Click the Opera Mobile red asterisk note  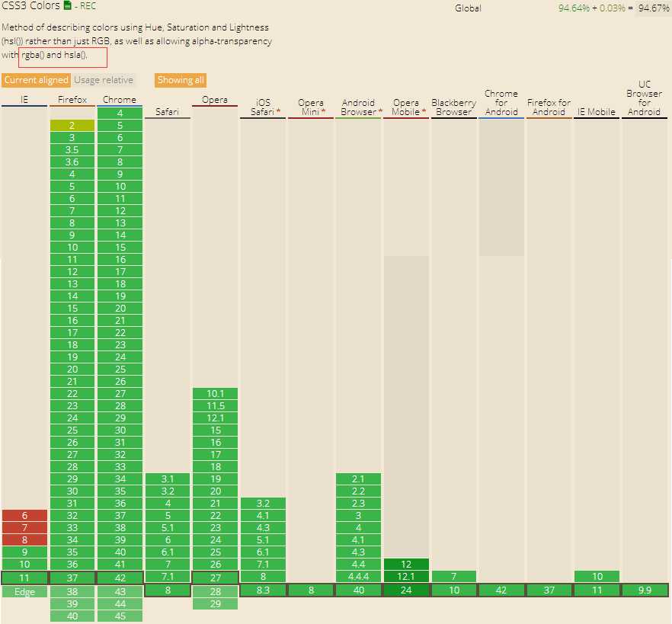[424, 111]
